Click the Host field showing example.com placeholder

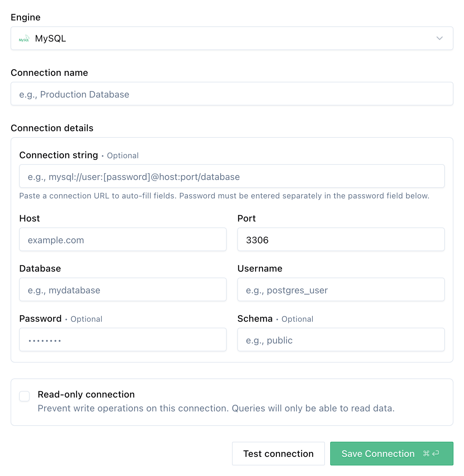tap(123, 239)
